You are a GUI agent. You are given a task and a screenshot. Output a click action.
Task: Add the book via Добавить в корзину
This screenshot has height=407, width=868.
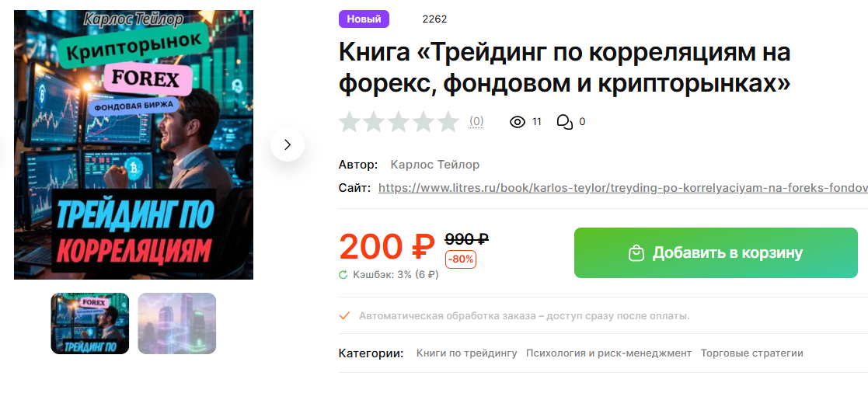(716, 252)
